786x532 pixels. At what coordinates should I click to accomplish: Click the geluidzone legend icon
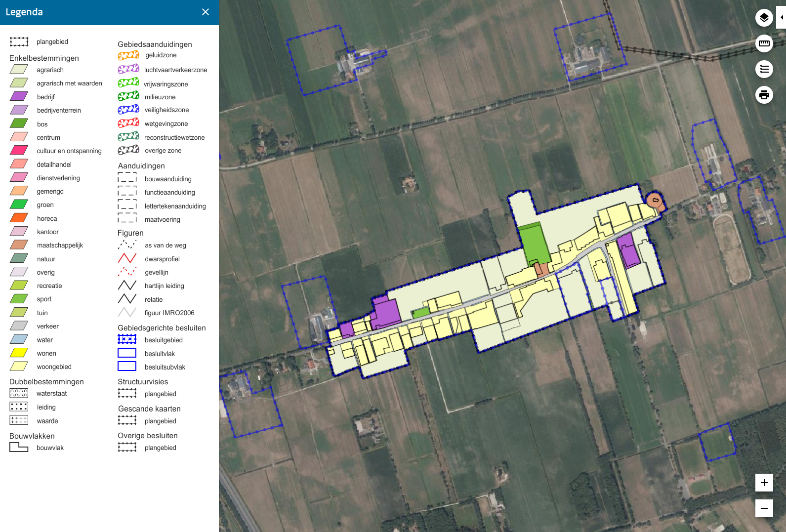(x=128, y=55)
